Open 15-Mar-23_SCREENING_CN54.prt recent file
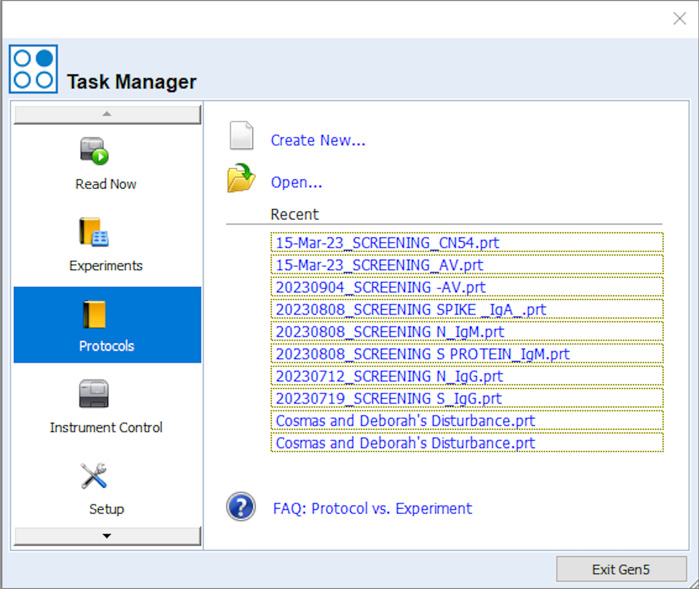This screenshot has width=699, height=589. tap(467, 242)
